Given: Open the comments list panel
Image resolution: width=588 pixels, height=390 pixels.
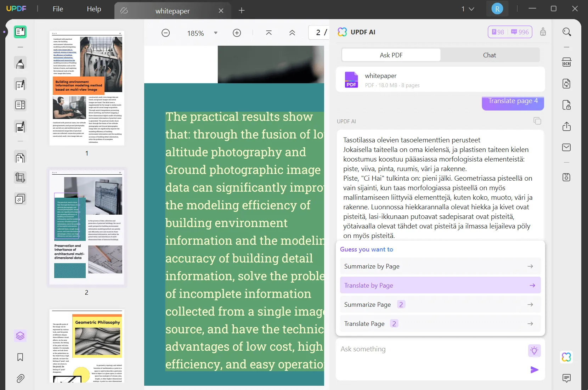Looking at the screenshot, I should pos(567,378).
